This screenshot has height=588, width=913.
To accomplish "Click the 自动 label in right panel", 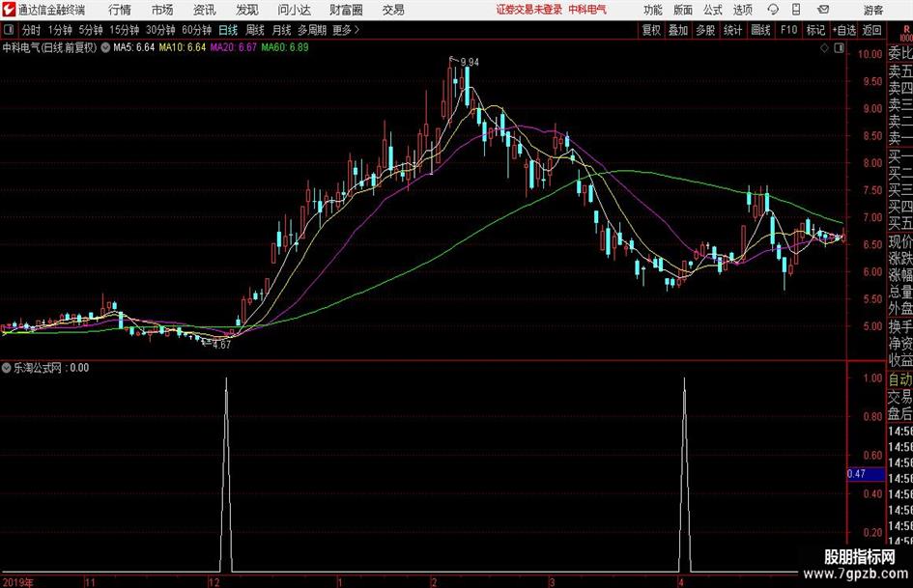I will (900, 379).
